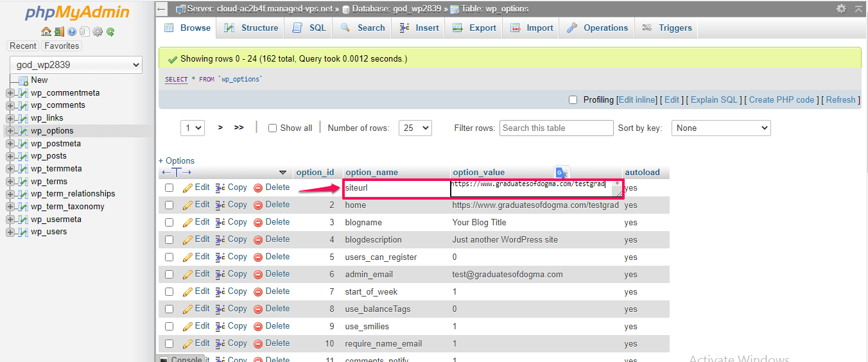Click the translate icon above option_value

click(x=562, y=172)
